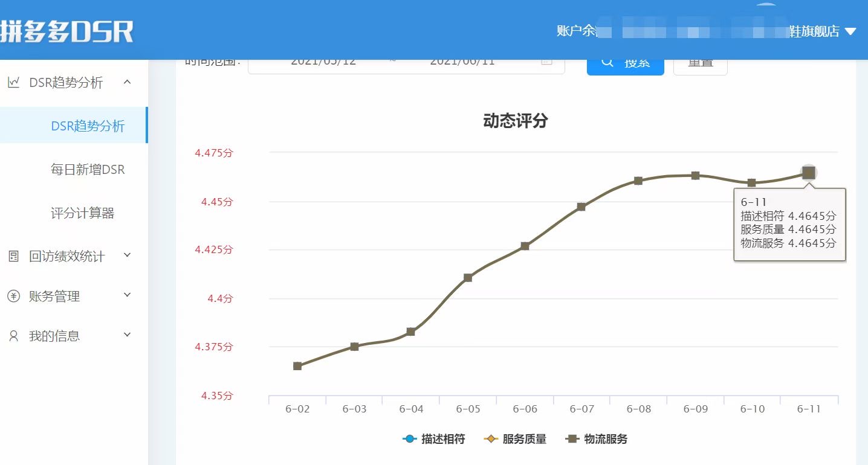Click the DSR趋势分析 chart icon in sidebar
This screenshot has height=465, width=868.
[13, 83]
